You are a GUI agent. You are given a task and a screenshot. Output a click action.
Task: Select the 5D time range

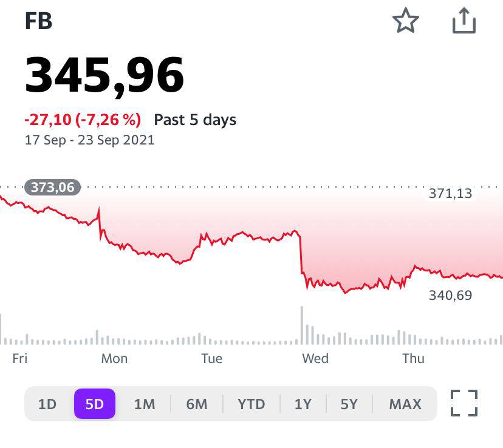tap(94, 404)
